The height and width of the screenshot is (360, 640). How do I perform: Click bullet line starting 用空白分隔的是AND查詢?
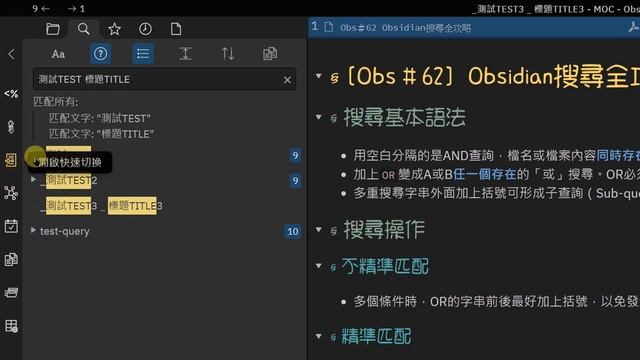coord(496,156)
